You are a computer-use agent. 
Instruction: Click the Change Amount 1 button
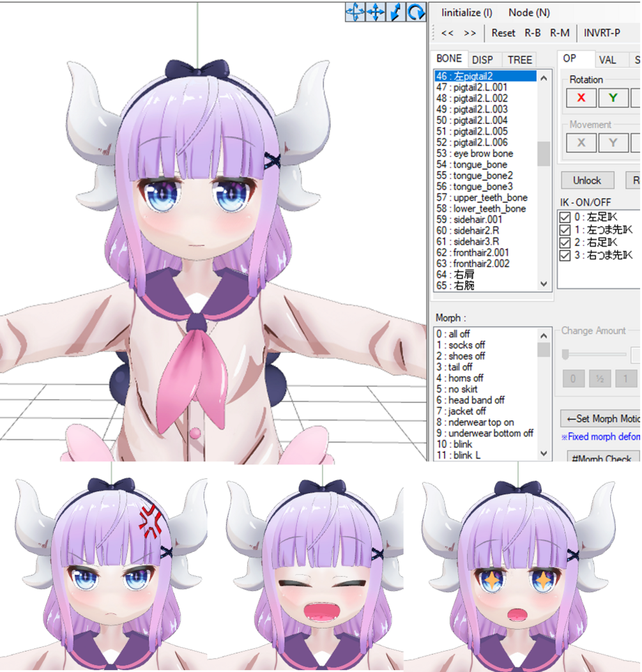(626, 379)
